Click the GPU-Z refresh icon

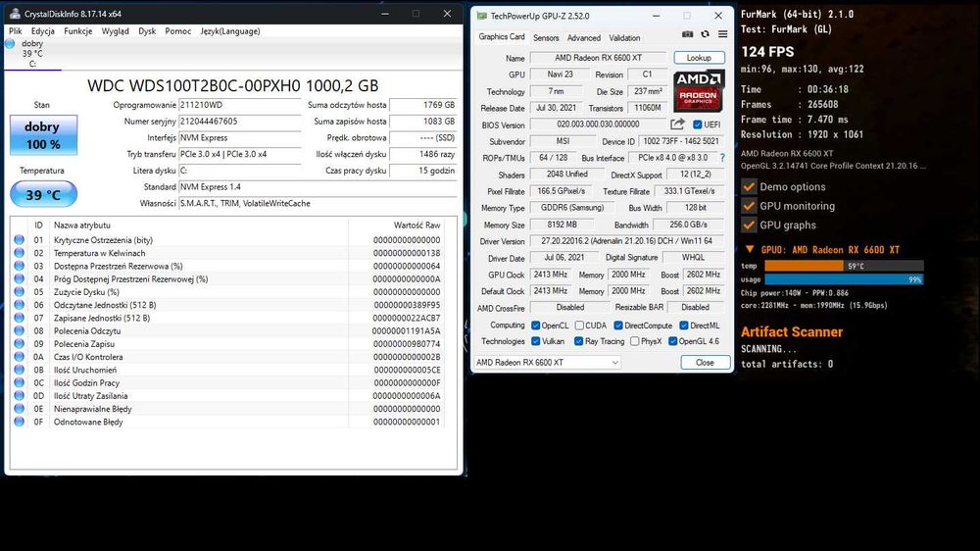tap(705, 34)
